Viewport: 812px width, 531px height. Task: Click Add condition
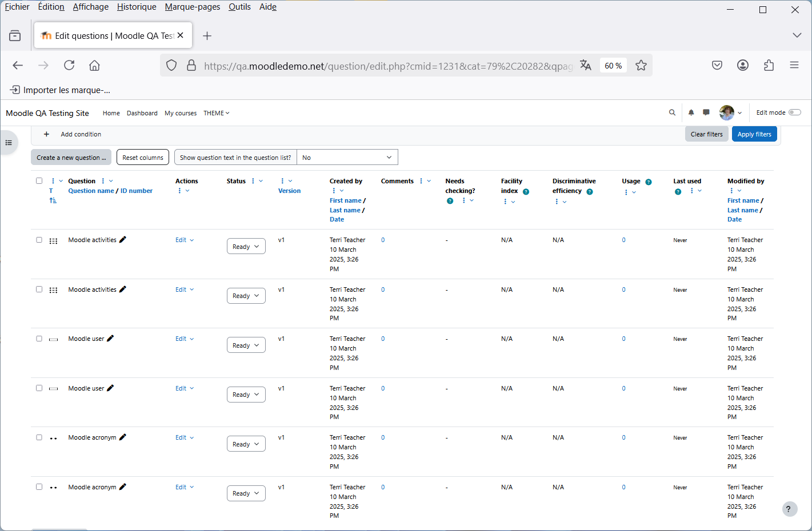(x=73, y=134)
